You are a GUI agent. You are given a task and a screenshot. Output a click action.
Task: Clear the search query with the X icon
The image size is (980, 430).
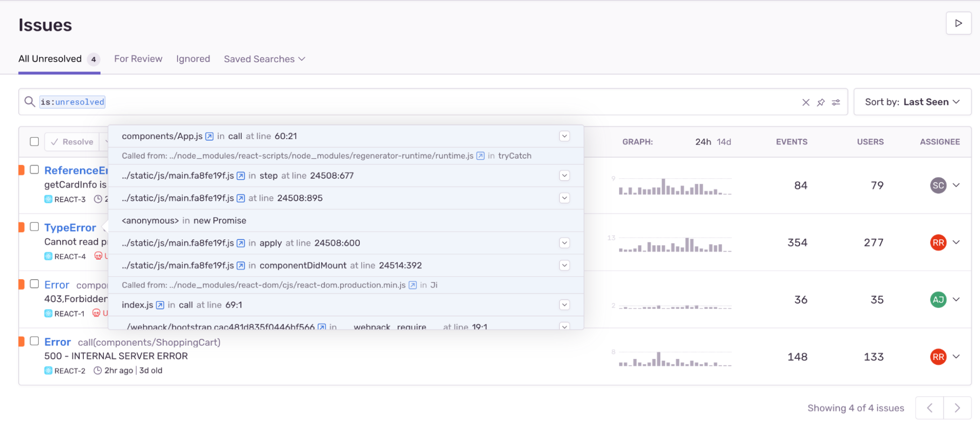click(805, 102)
